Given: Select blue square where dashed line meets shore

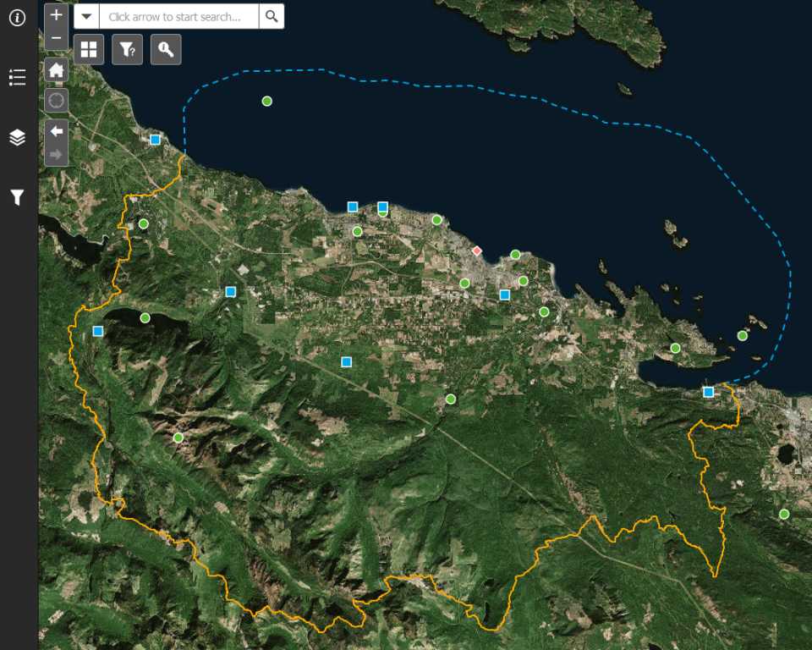Looking at the screenshot, I should pos(709,392).
